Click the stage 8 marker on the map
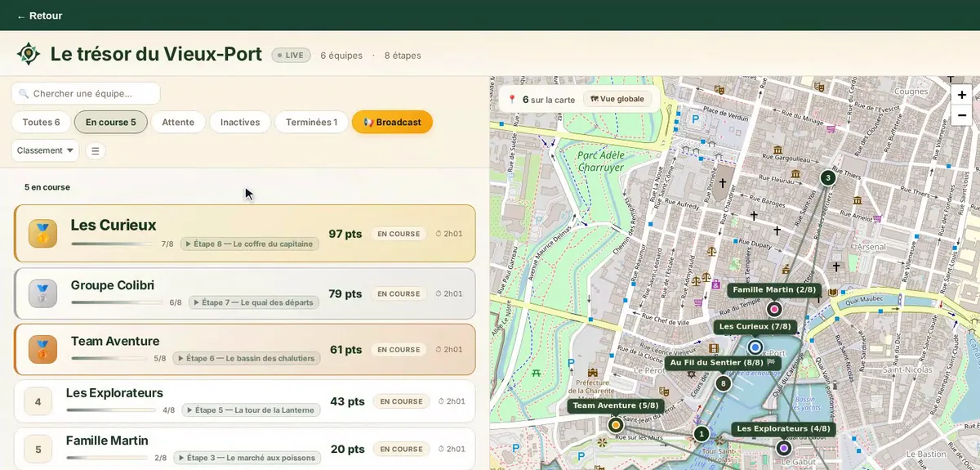The image size is (980, 470). (723, 383)
